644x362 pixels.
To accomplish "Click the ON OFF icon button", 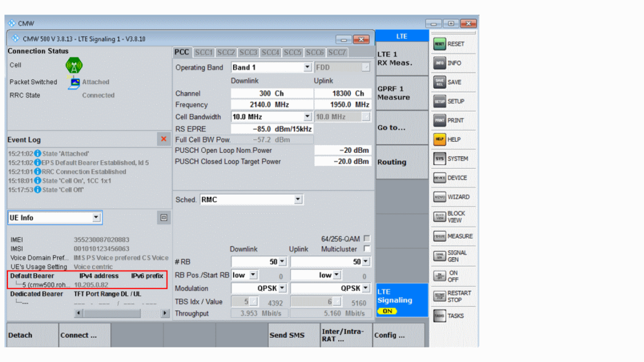I will (439, 276).
